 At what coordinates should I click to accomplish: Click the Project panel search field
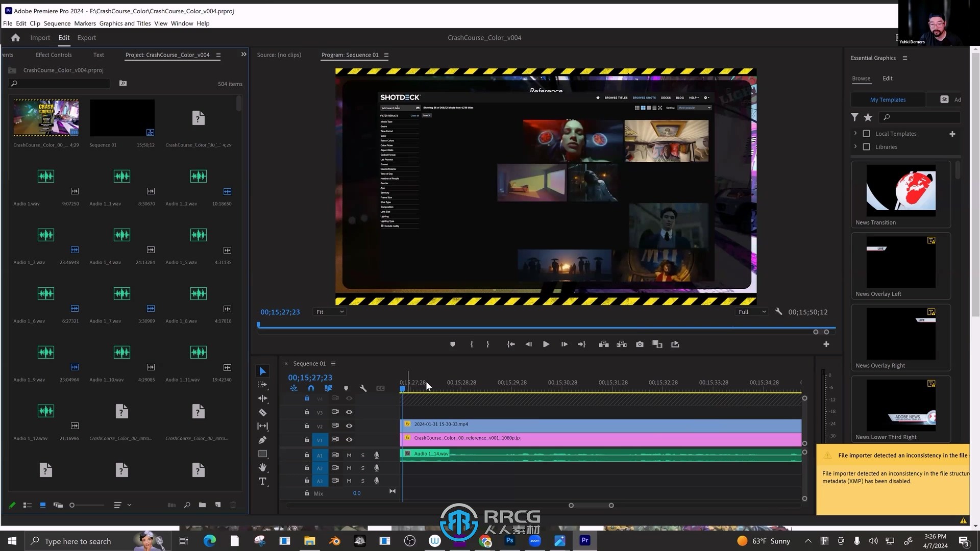60,83
